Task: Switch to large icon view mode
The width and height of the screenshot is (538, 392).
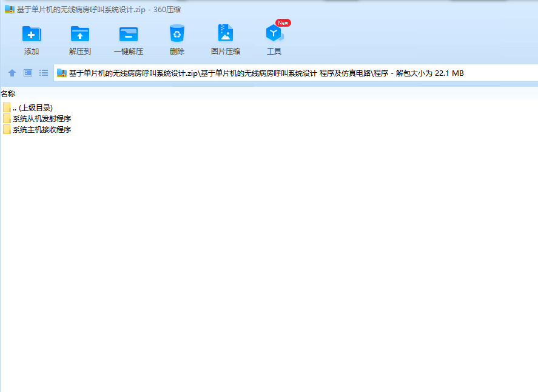Action: 28,73
